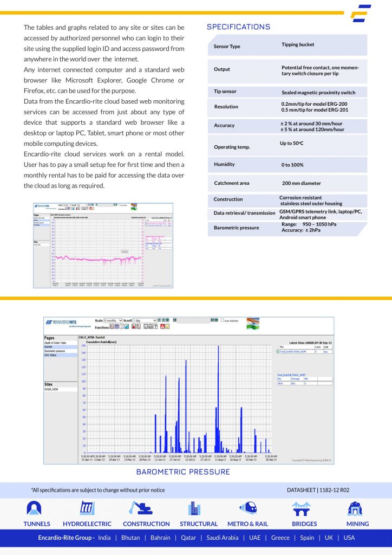Click 'Sealed magnetic proximity switch' value
The height and width of the screenshot is (555, 392).
[x=318, y=93]
